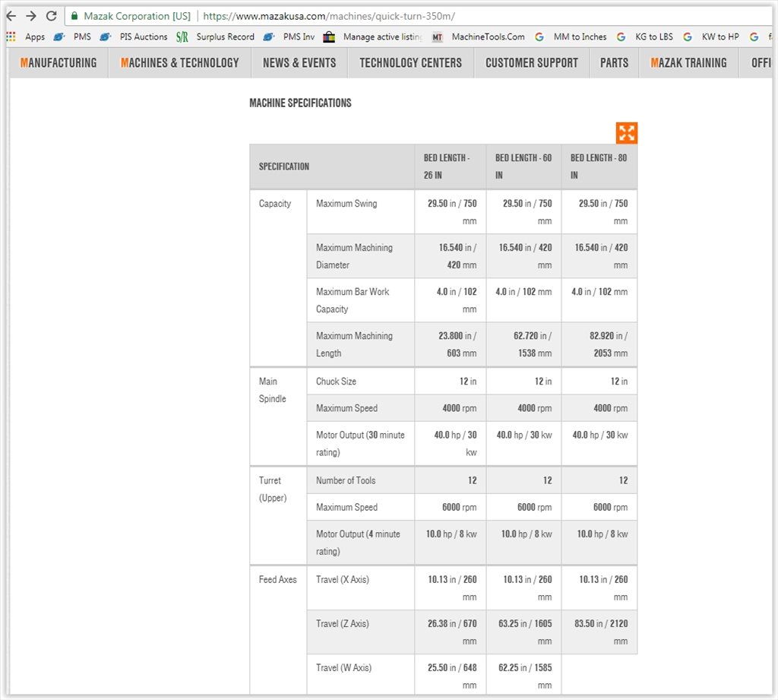The image size is (778, 700).
Task: Open the MM to Inches bookmark
Action: (x=571, y=36)
